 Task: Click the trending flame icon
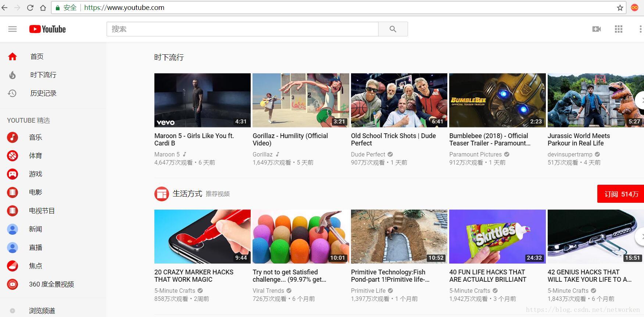pyautogui.click(x=12, y=75)
